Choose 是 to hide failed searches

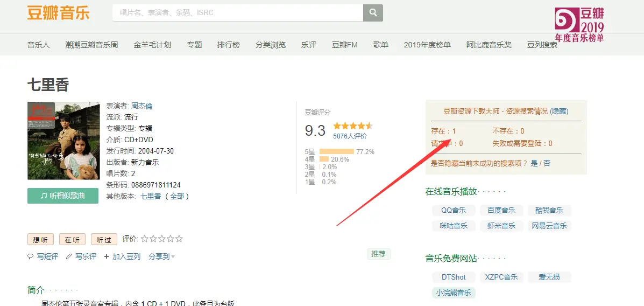pyautogui.click(x=534, y=163)
